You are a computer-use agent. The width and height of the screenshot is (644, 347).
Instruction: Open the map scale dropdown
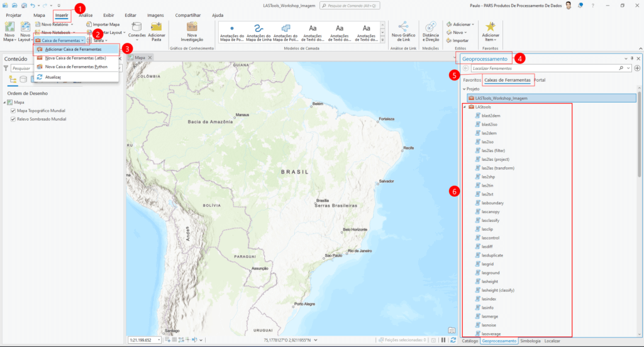(x=158, y=340)
